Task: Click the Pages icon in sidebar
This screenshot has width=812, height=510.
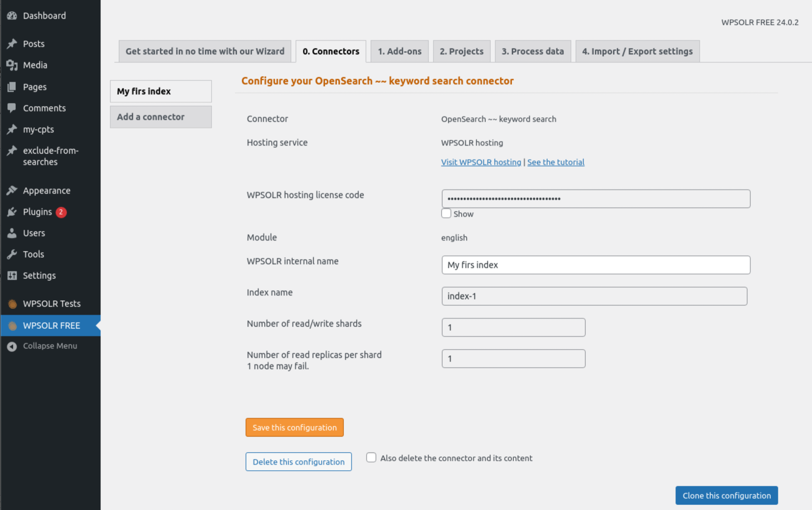Action: pyautogui.click(x=12, y=87)
